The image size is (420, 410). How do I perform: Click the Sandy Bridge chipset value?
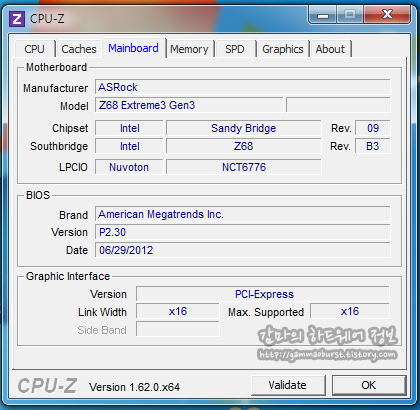tap(244, 128)
